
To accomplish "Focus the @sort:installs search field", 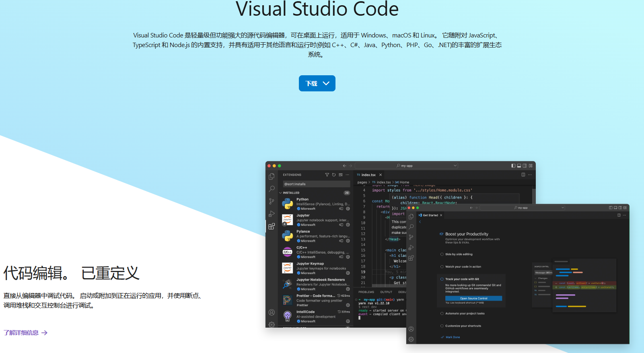I will point(316,184).
